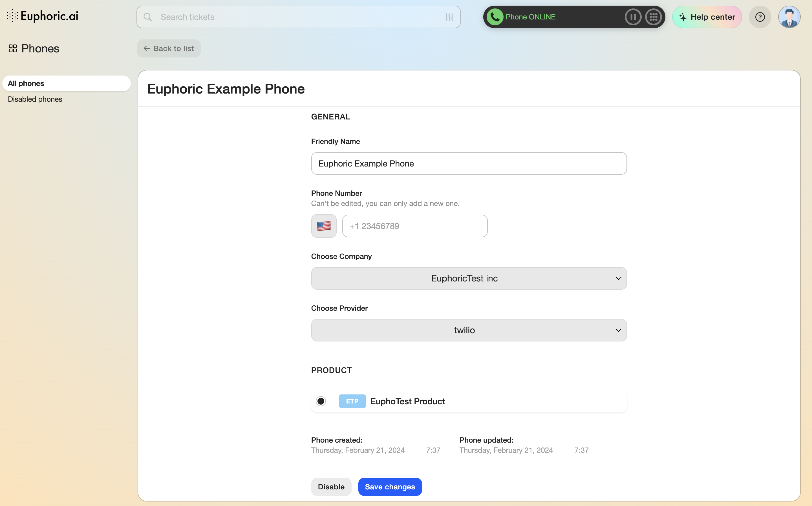Open search filter sliders icon
The width and height of the screenshot is (812, 506).
[449, 17]
